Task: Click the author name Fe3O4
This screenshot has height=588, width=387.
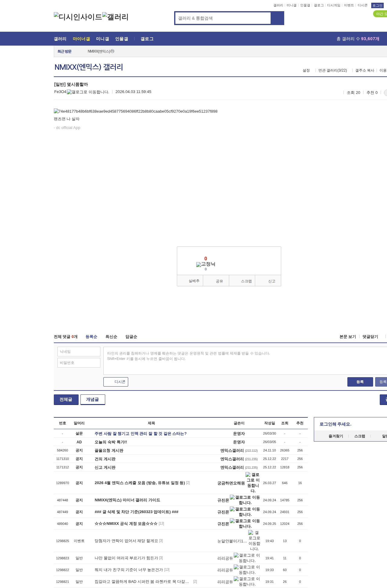Action: pyautogui.click(x=60, y=92)
